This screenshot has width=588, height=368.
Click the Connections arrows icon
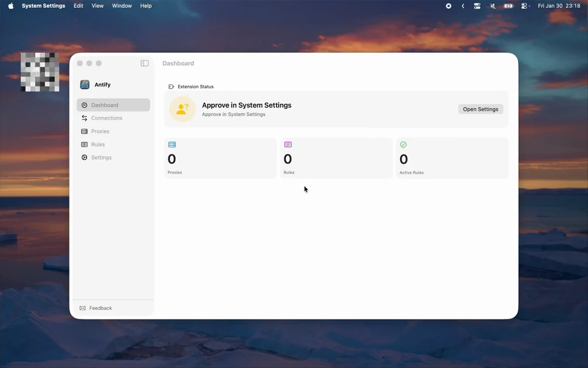point(85,118)
